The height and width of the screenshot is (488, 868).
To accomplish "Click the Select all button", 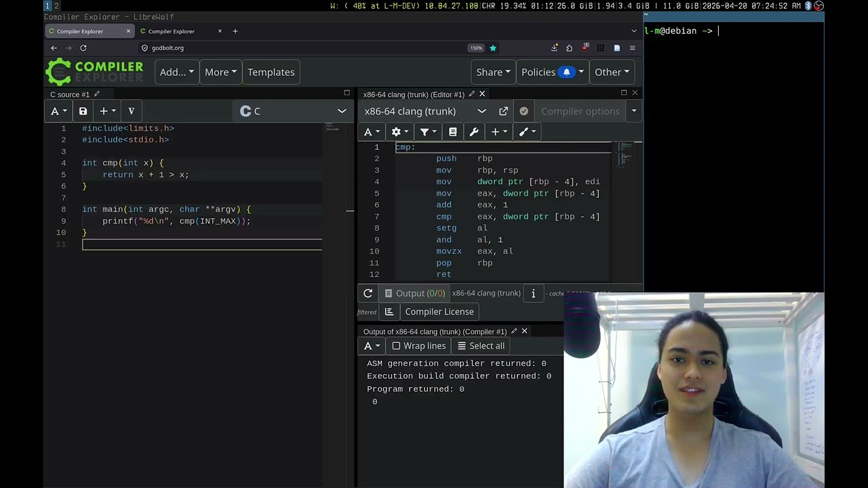I will pos(481,346).
